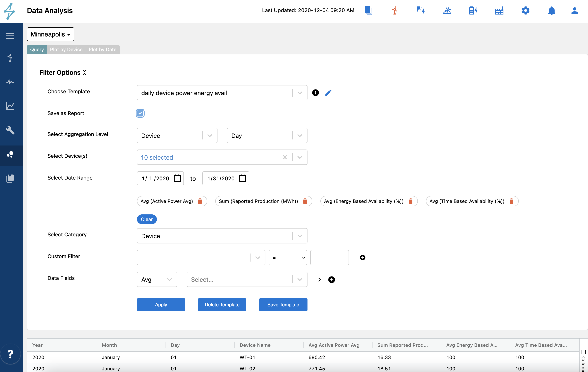Image resolution: width=588 pixels, height=372 pixels.
Task: Show template info via info icon
Action: click(315, 93)
